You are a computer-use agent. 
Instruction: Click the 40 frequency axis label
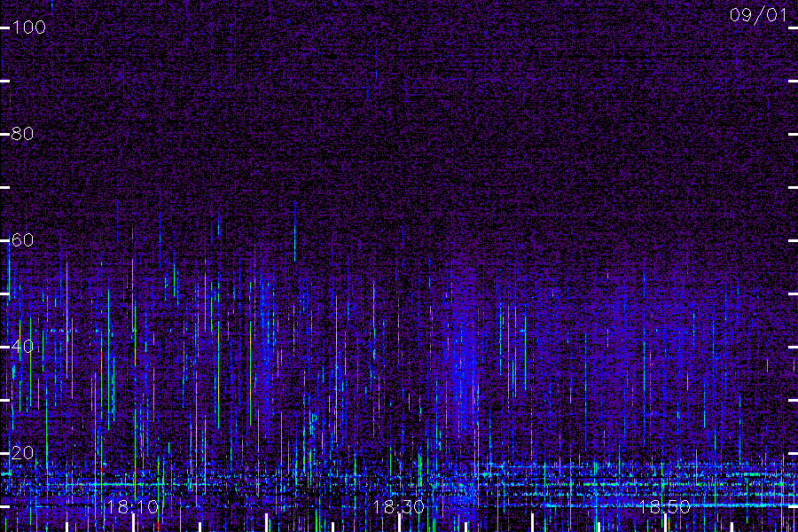coord(22,346)
